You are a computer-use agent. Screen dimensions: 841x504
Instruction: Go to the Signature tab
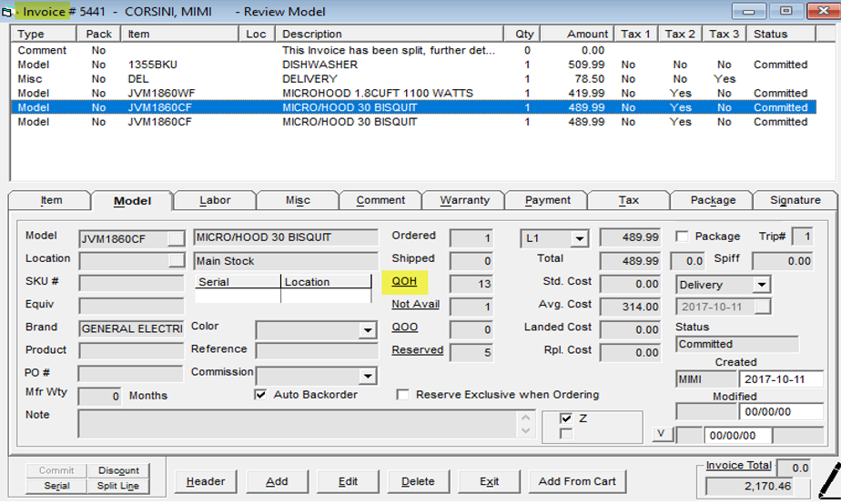tap(795, 200)
